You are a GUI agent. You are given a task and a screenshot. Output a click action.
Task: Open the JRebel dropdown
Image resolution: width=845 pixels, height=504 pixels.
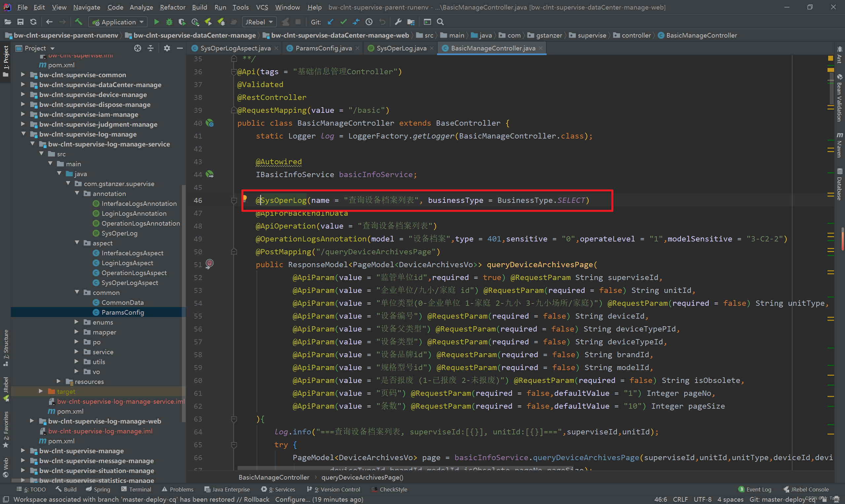pyautogui.click(x=259, y=22)
